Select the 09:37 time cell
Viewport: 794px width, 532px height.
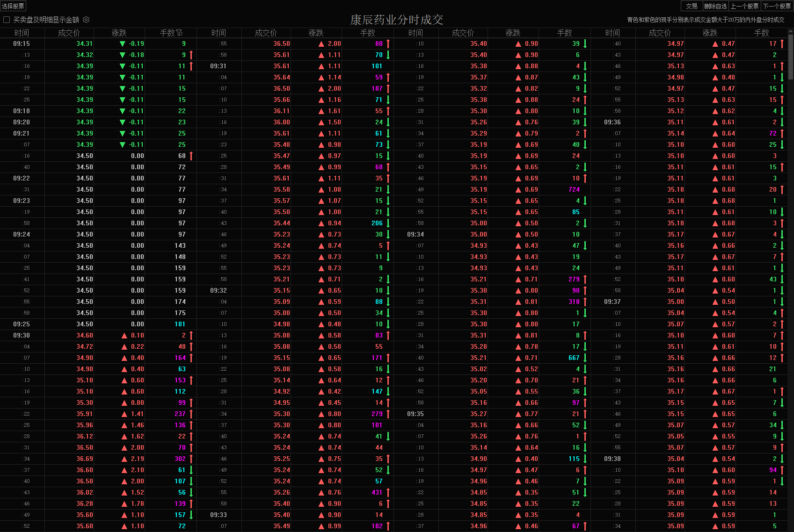click(x=612, y=302)
